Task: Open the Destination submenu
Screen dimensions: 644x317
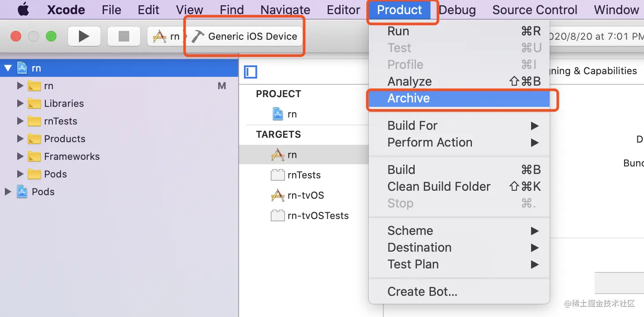Action: 459,248
